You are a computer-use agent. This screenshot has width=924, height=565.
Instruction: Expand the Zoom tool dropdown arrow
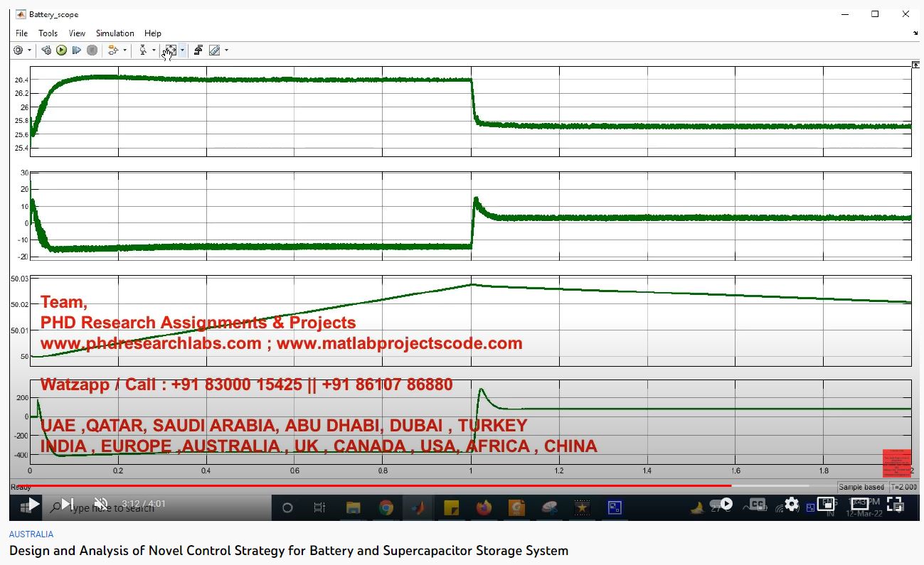(x=154, y=50)
